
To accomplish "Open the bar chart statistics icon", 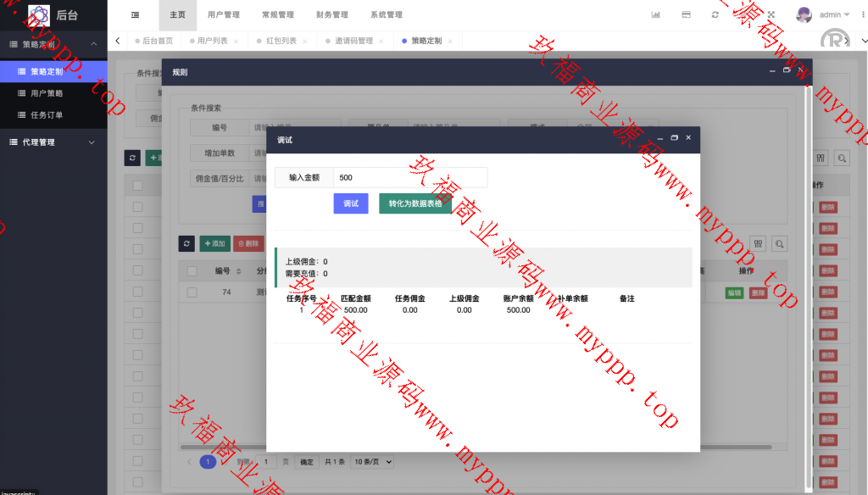I will coord(655,14).
